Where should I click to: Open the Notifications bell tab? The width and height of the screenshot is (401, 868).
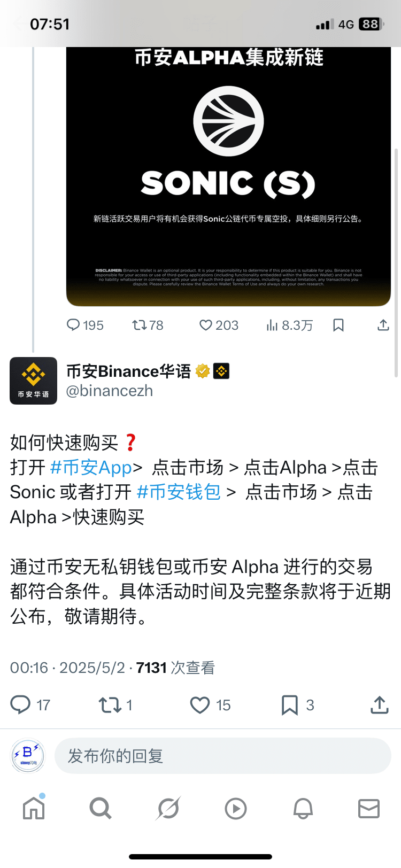(303, 808)
